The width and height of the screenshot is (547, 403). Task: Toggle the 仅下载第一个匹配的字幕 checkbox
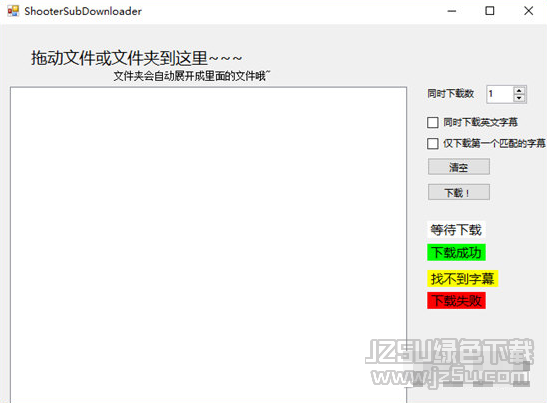[x=433, y=143]
